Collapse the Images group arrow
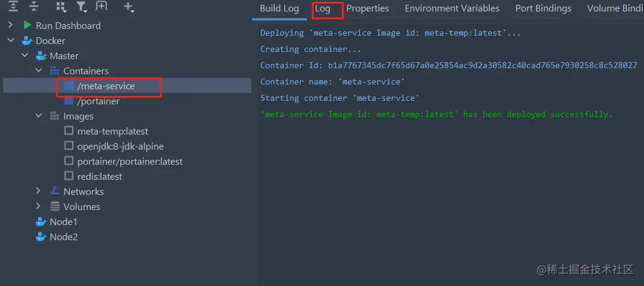Image resolution: width=644 pixels, height=286 pixels. (x=39, y=116)
